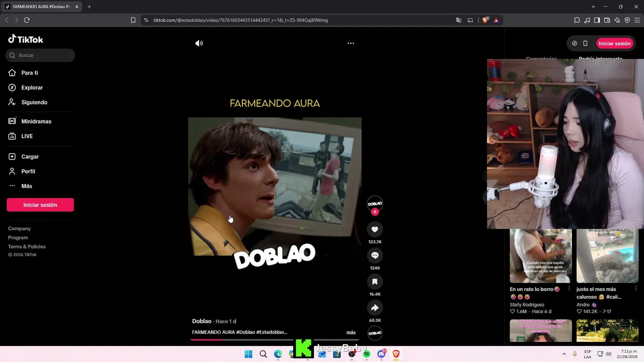644x362 pixels.
Task: Open Doblao's profile avatar beside the video
Action: 375,203
